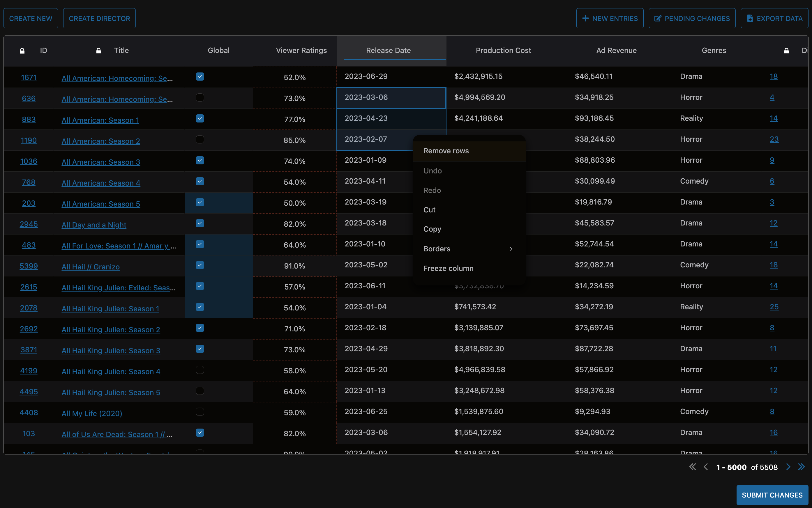The image size is (812, 508).
Task: Go to the first page of results
Action: (692, 467)
